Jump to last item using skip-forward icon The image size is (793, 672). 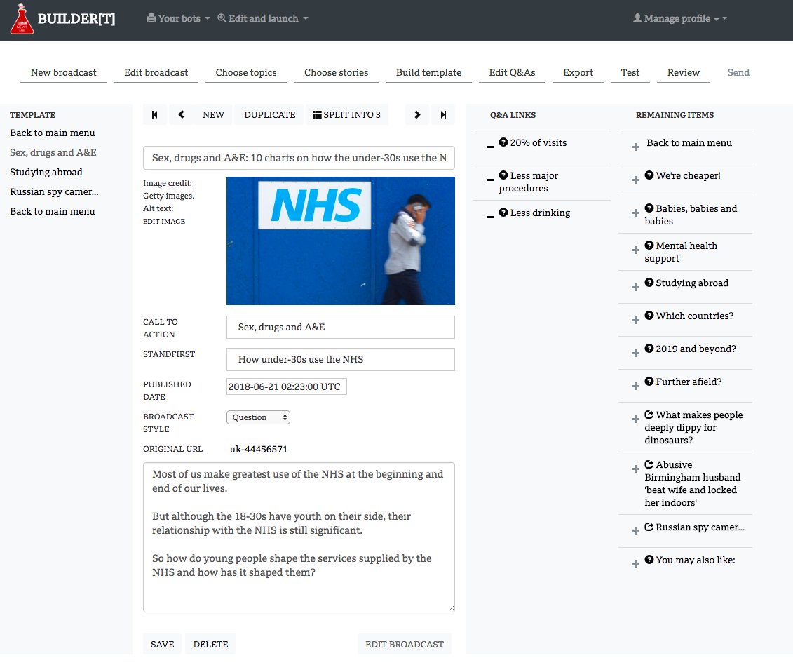[x=443, y=115]
